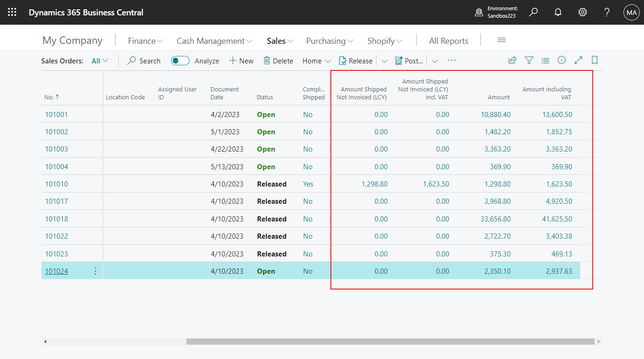Open sales order 101024 link
This screenshot has width=644, height=359.
[x=56, y=271]
